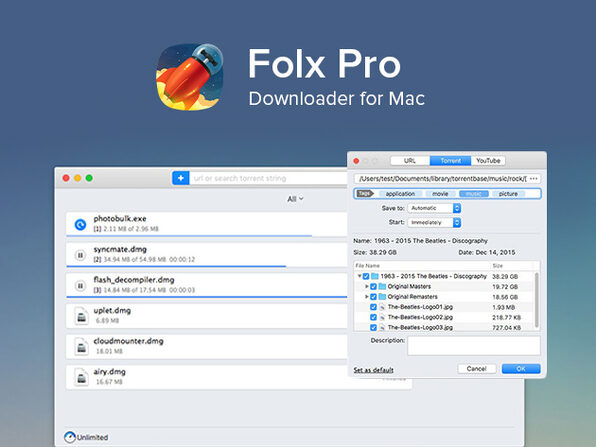
Task: Close the torrent dialog with the red button
Action: pos(356,161)
